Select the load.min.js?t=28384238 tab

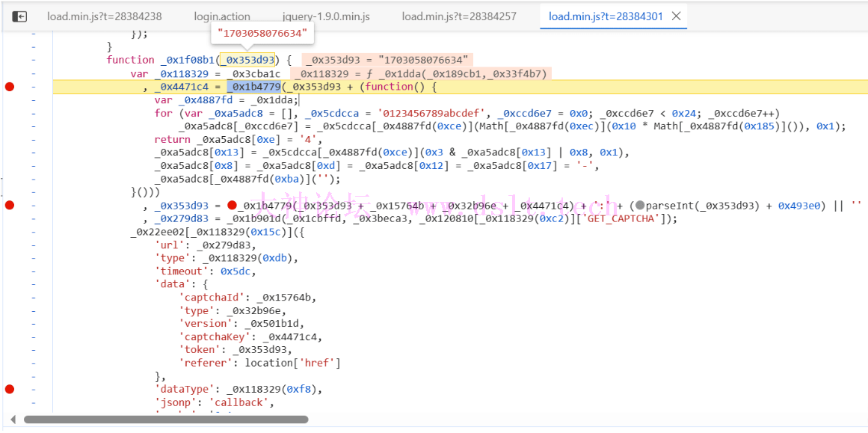pos(104,16)
